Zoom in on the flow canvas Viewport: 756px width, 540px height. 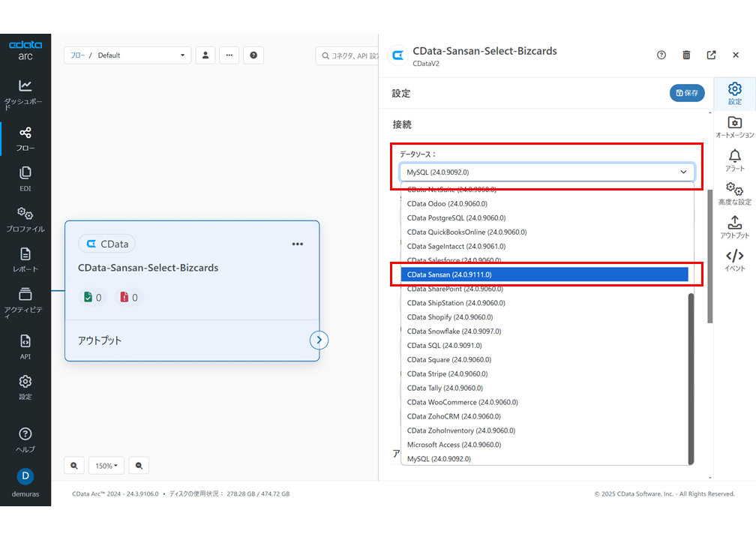point(73,465)
